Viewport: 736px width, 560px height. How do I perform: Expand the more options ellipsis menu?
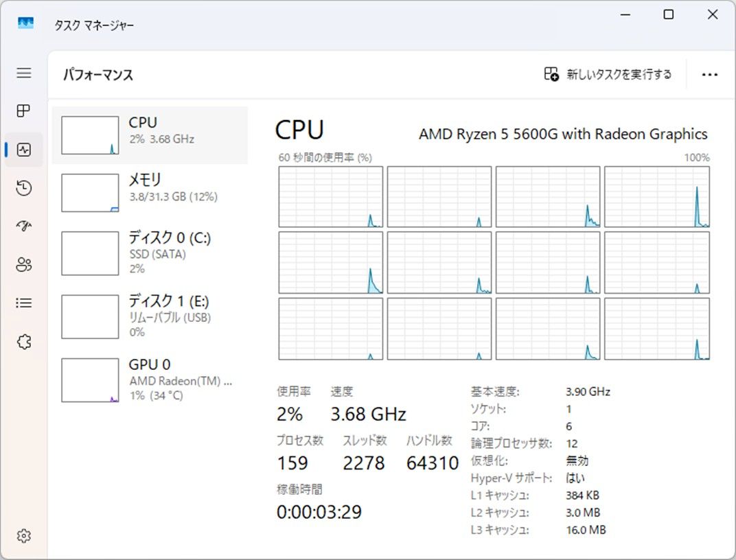[710, 74]
